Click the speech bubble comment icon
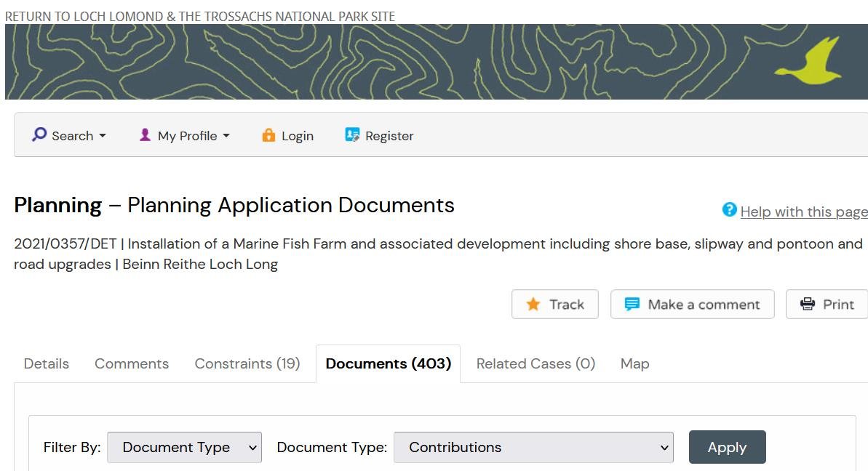Image resolution: width=868 pixels, height=471 pixels. point(632,305)
